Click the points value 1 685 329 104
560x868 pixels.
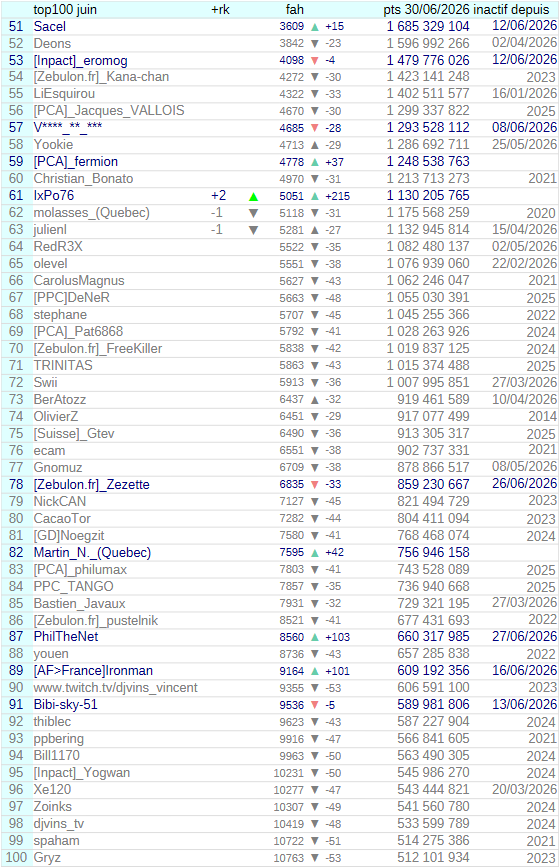point(428,27)
